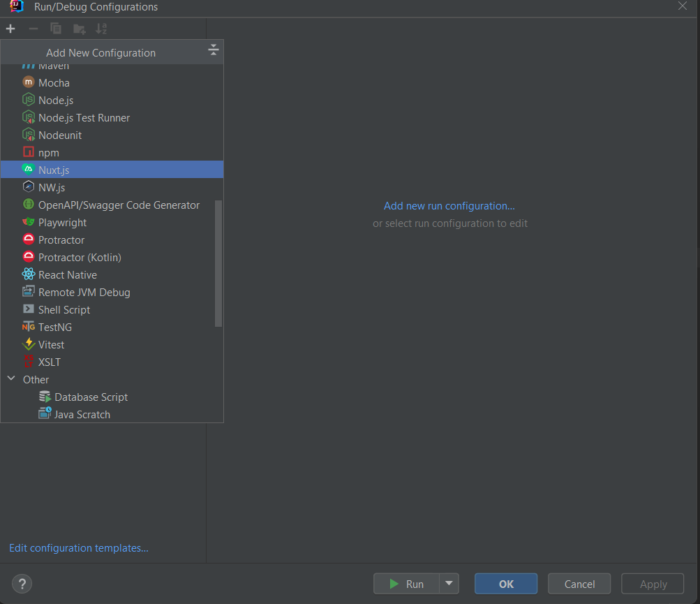Click the configuration list vertical scrollbar
The image size is (700, 604).
pos(218,263)
